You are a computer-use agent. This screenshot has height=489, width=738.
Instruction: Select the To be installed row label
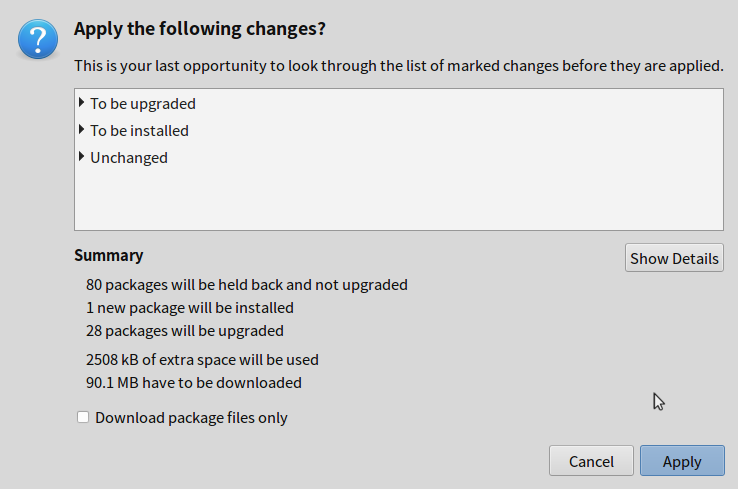[139, 130]
